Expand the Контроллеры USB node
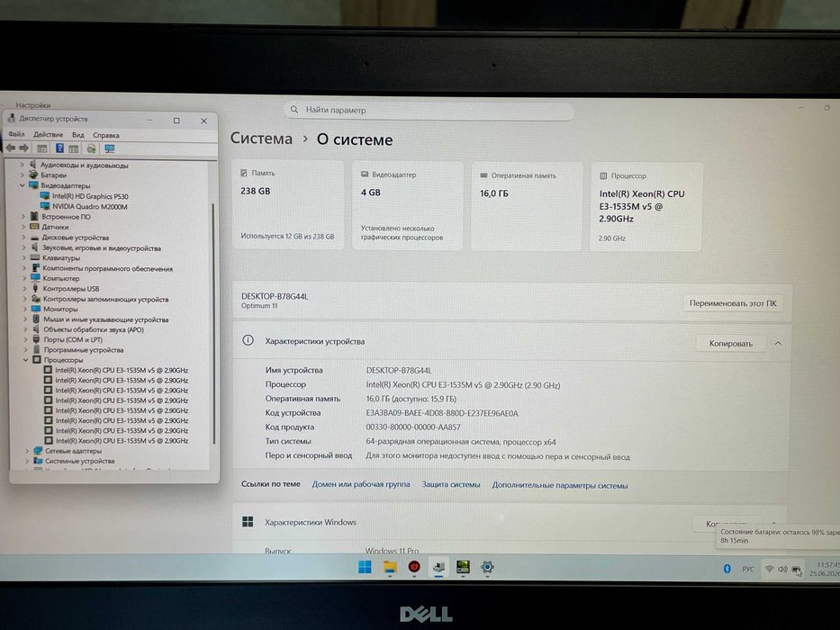 tap(24, 288)
